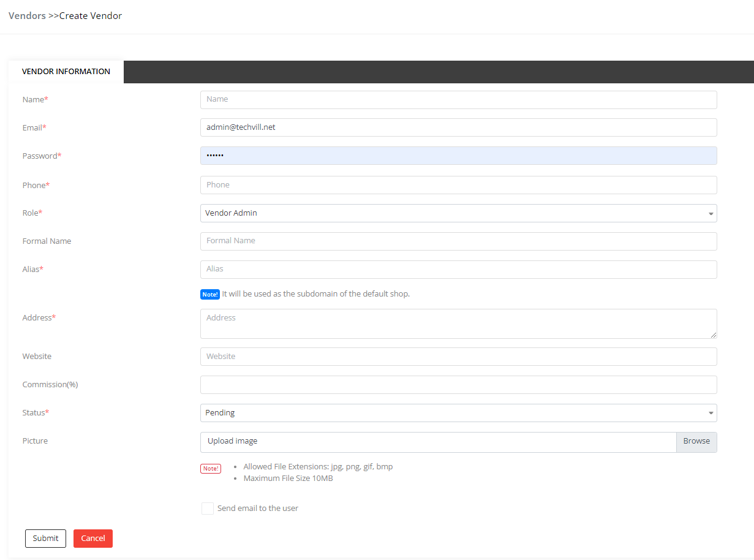Expand the Status dropdown set to Pending
754x560 pixels.
(x=458, y=413)
